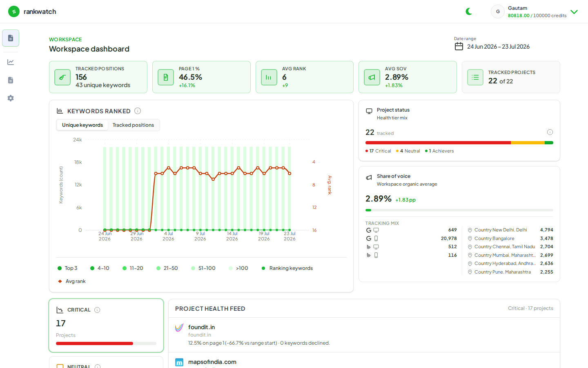Open settings gear in sidebar

pos(11,98)
